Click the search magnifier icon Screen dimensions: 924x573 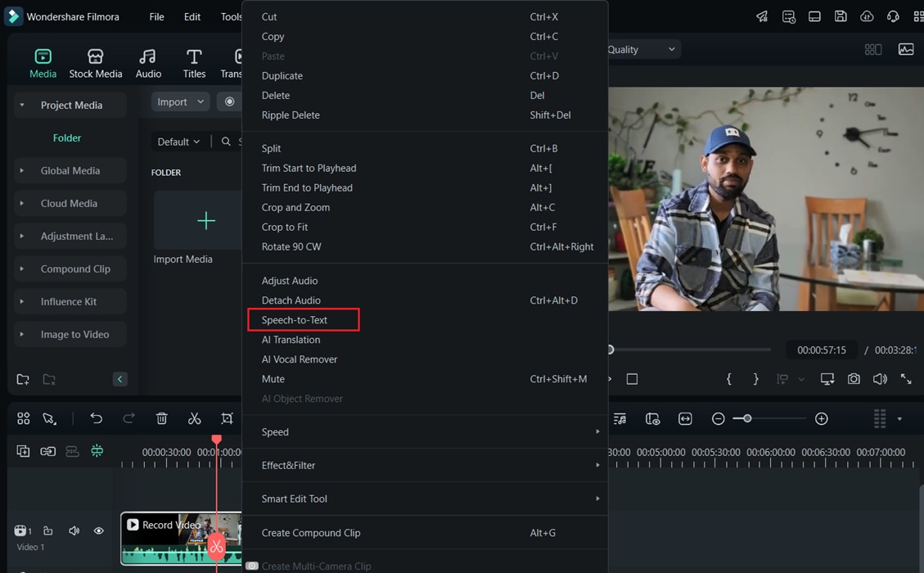coord(226,142)
